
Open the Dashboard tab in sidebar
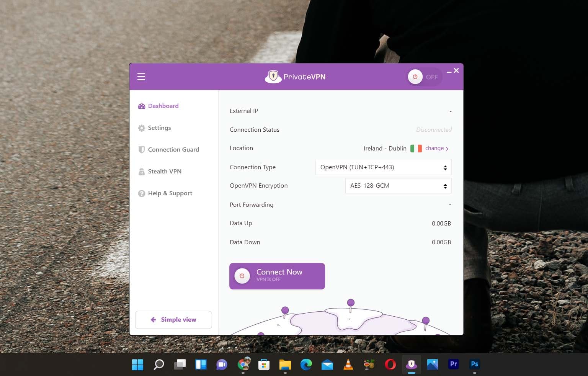(163, 106)
